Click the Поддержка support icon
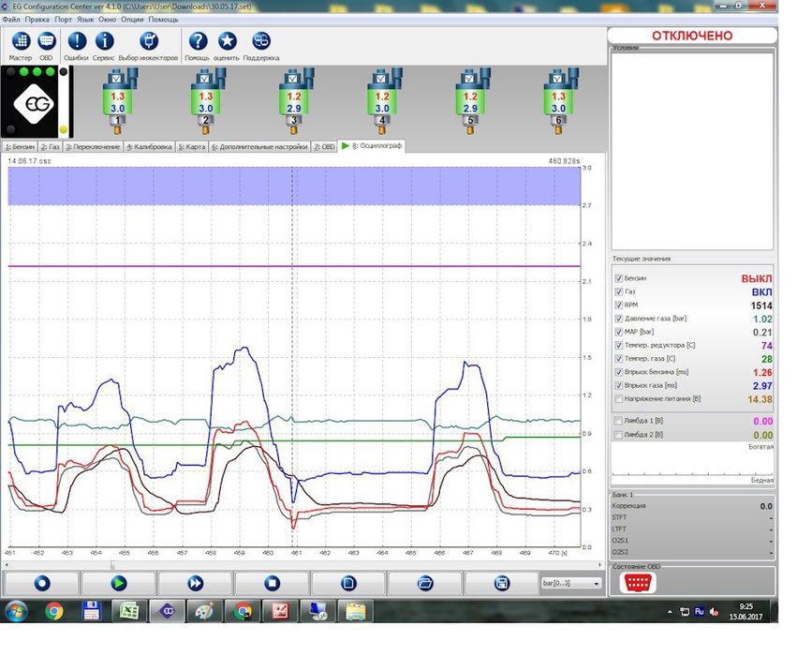The height and width of the screenshot is (656, 812). tap(261, 42)
